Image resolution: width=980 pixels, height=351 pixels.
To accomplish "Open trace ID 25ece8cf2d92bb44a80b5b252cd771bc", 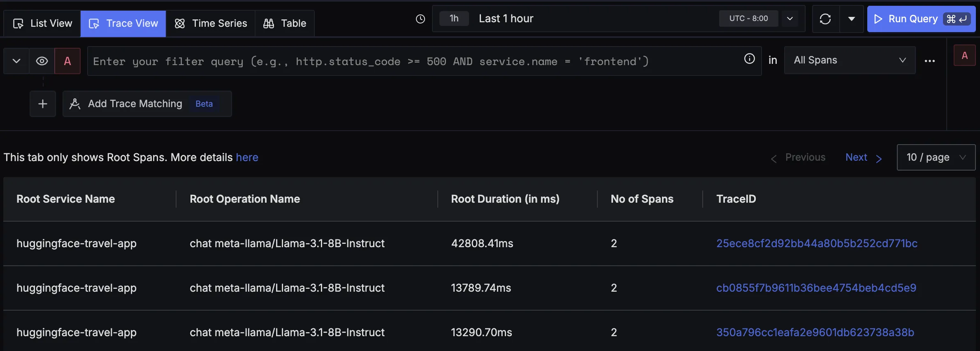I will pyautogui.click(x=817, y=243).
